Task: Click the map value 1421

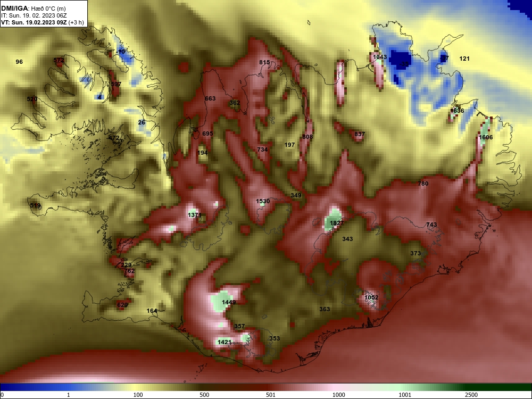Action: point(225,342)
